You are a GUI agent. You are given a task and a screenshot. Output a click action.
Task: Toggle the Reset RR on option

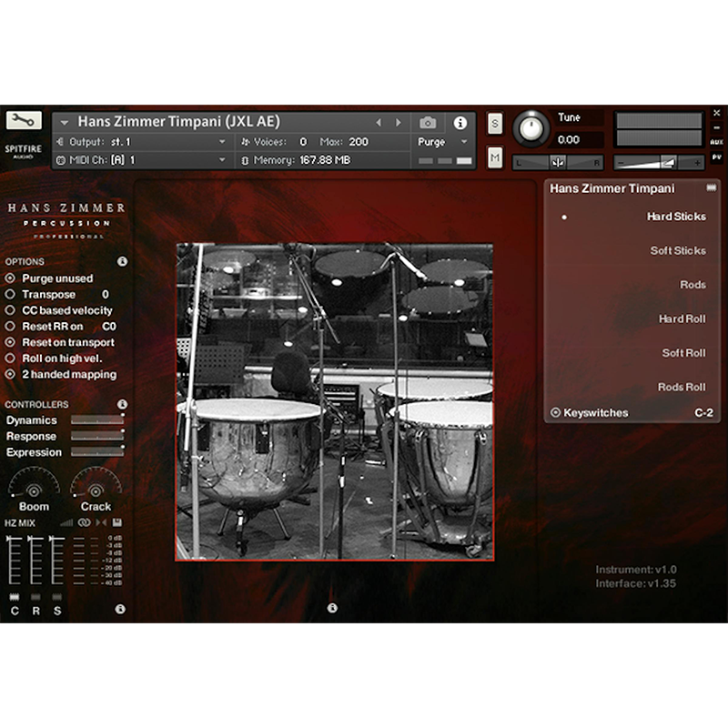click(x=10, y=327)
